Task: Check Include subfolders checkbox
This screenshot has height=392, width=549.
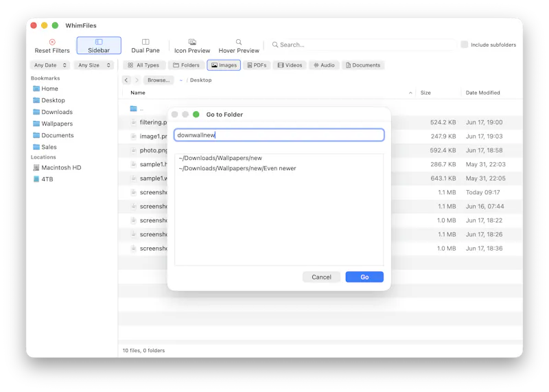Action: click(465, 45)
